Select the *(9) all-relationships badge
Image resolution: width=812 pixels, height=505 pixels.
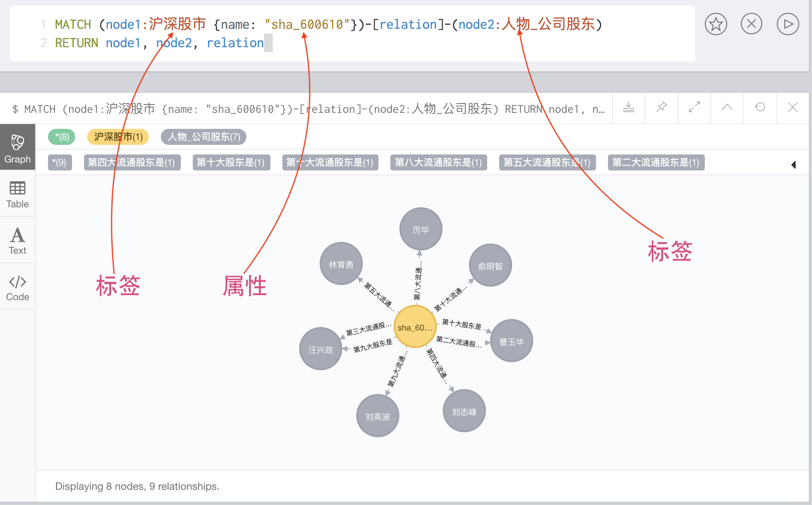(60, 162)
